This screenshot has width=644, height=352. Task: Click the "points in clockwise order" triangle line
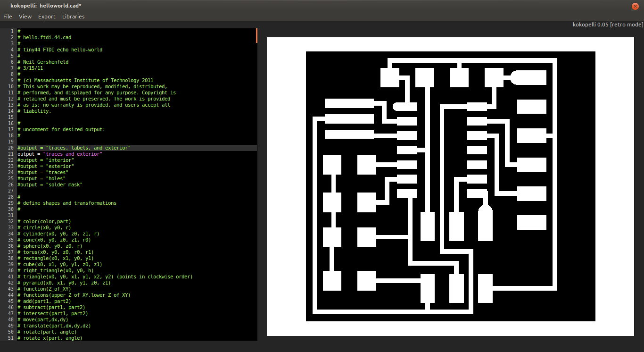pos(105,277)
